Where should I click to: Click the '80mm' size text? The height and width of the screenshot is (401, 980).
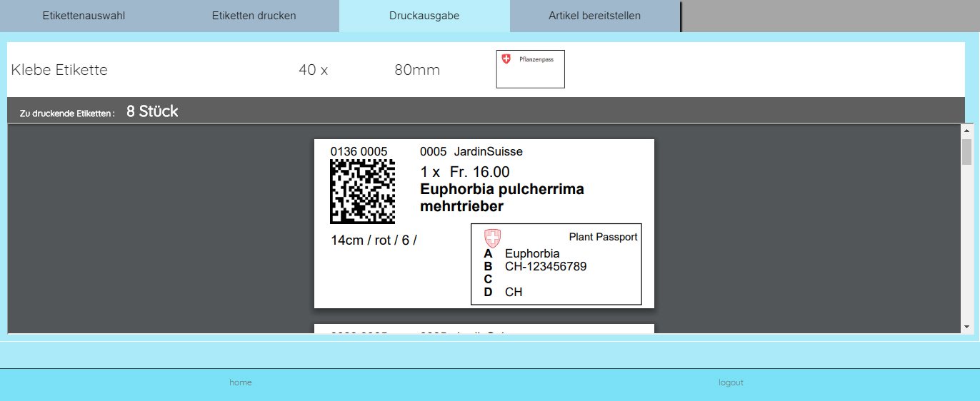[417, 70]
